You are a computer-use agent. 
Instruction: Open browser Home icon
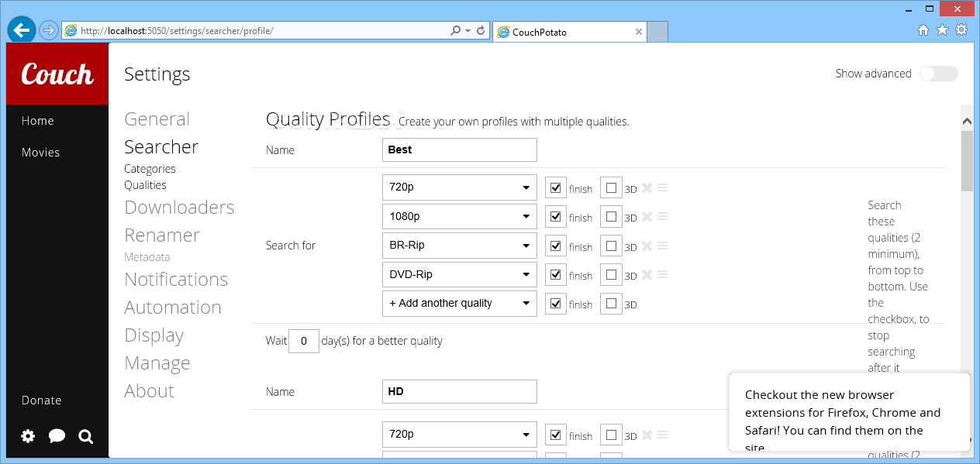(x=923, y=30)
